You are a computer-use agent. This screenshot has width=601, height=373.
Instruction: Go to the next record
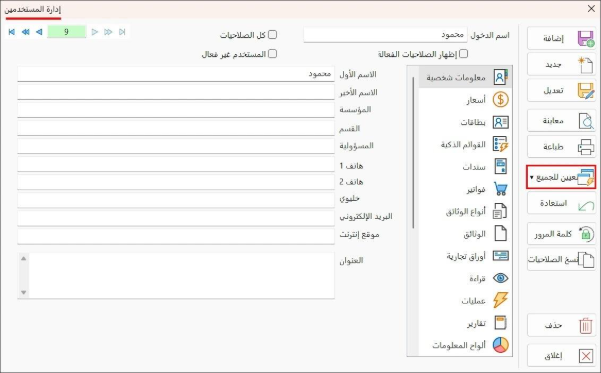(x=95, y=32)
